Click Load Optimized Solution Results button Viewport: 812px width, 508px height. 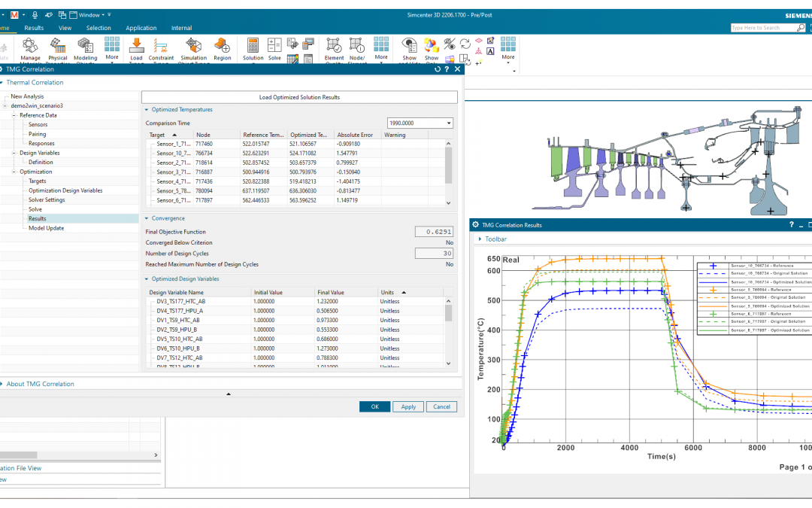pyautogui.click(x=299, y=97)
